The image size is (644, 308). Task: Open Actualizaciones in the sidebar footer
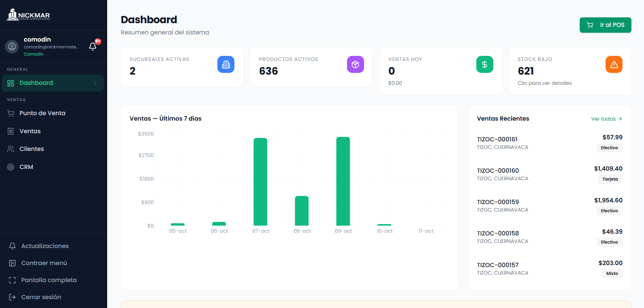pos(53,246)
